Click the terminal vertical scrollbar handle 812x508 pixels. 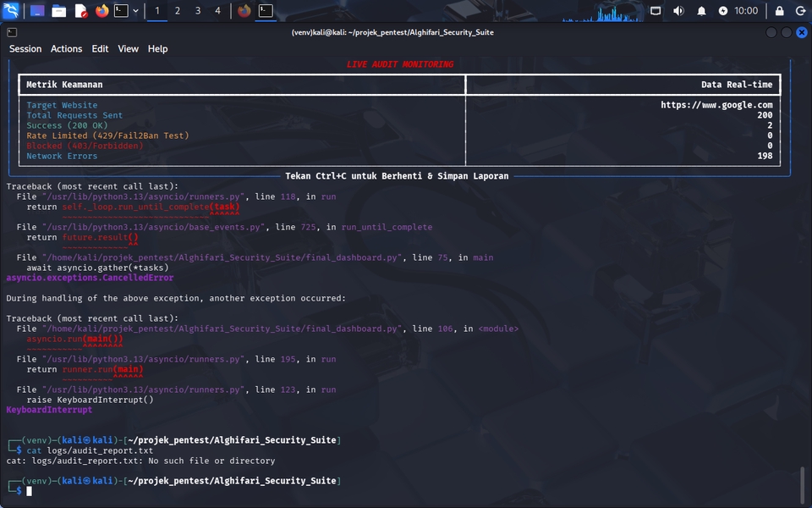(x=803, y=484)
